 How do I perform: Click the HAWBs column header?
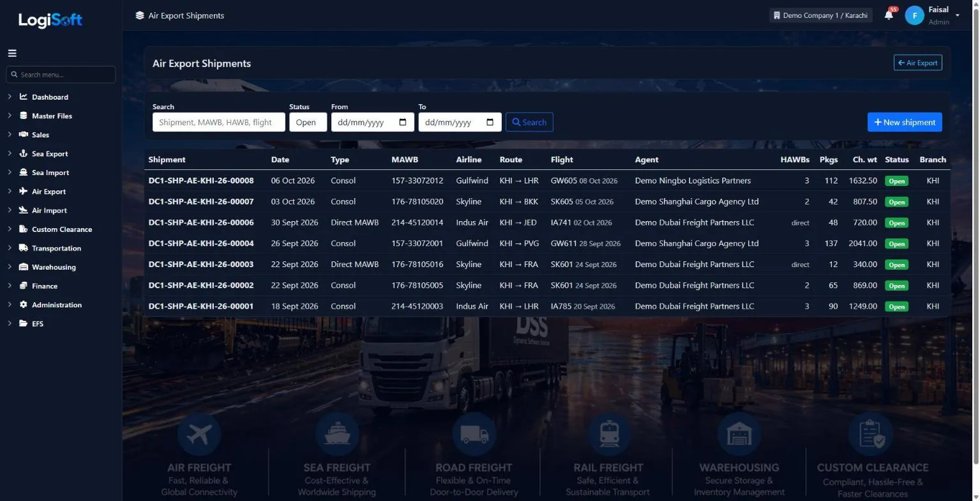pos(795,160)
